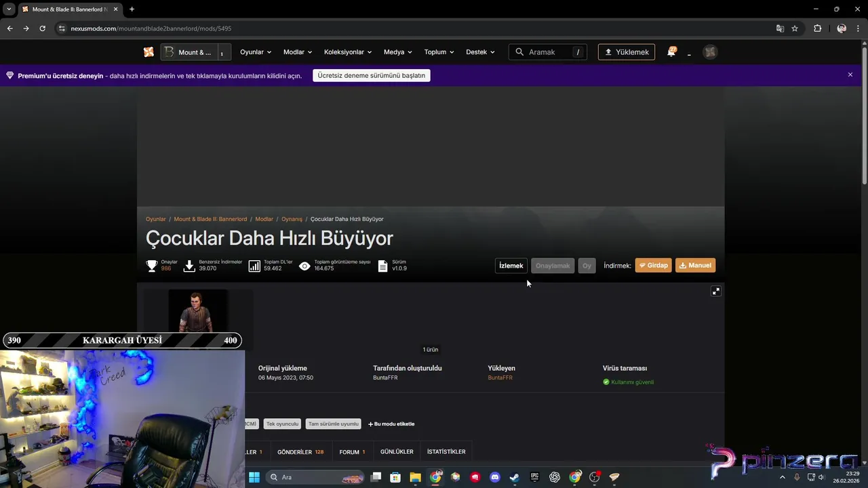Show hidden system tray icons
This screenshot has height=488, width=868.
782,477
